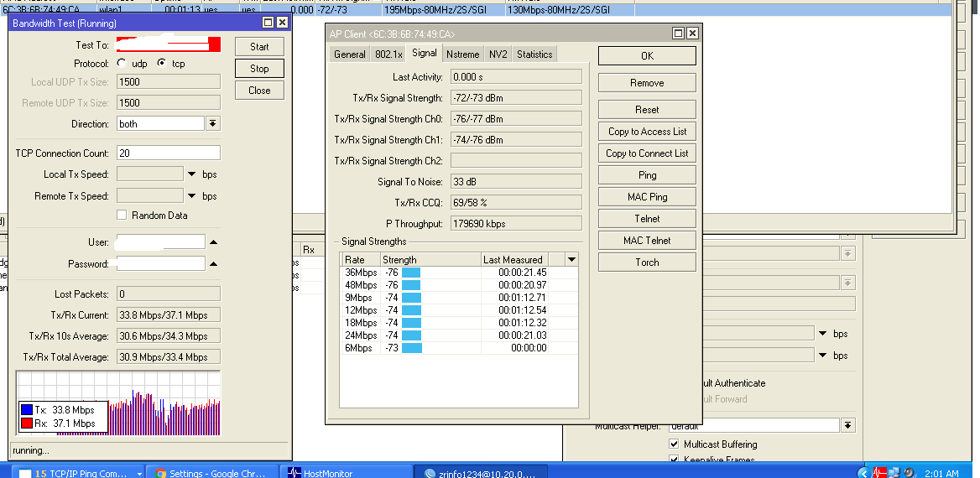Image resolution: width=980 pixels, height=478 pixels.
Task: Select the udp protocol radio button
Action: click(x=122, y=63)
